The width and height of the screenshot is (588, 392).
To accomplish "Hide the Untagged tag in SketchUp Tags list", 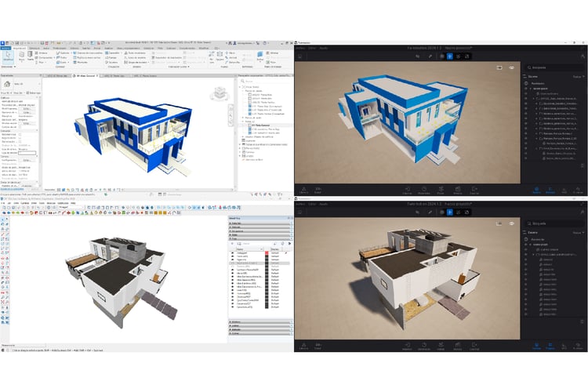I will click(x=233, y=253).
